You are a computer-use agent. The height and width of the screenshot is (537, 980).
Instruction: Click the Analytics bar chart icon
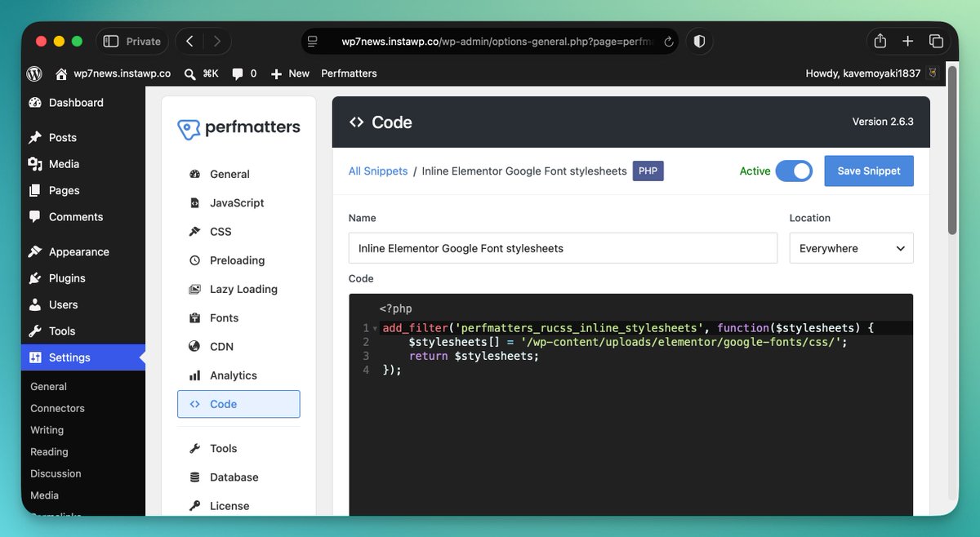point(194,375)
